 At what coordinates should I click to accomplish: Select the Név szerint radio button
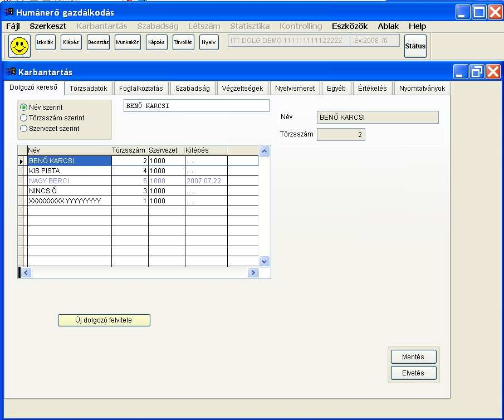click(23, 107)
